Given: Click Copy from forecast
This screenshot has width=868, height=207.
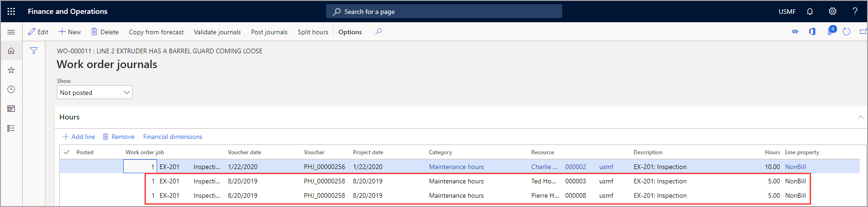Looking at the screenshot, I should [156, 32].
